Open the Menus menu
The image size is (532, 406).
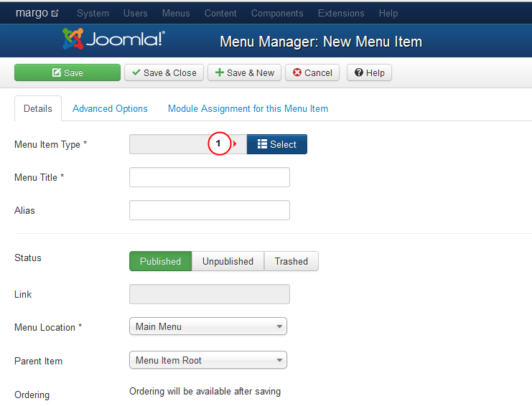(176, 13)
